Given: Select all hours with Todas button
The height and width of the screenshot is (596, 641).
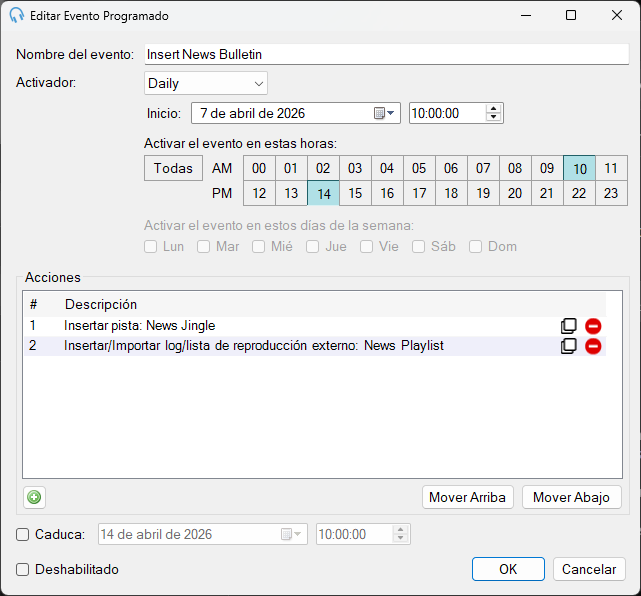Looking at the screenshot, I should [173, 168].
